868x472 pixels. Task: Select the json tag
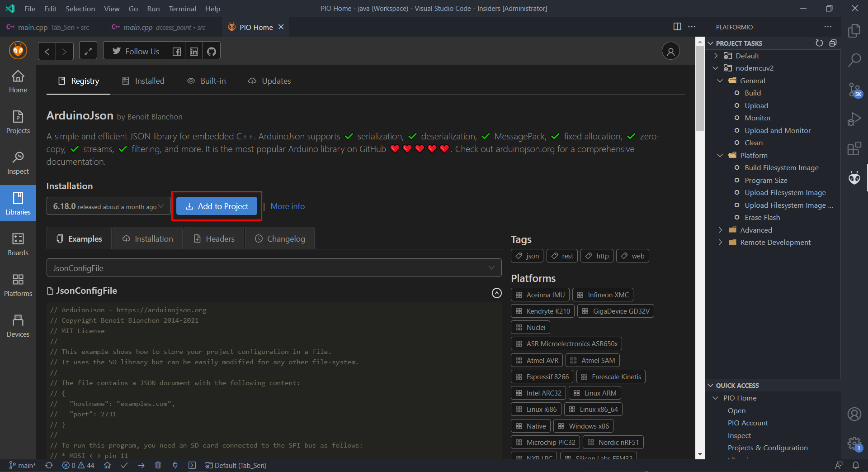coord(528,256)
